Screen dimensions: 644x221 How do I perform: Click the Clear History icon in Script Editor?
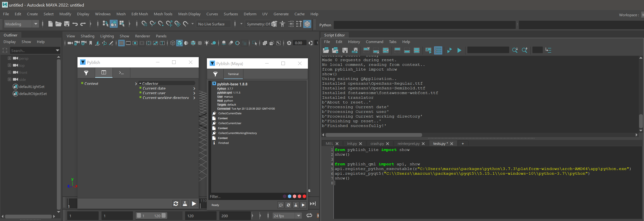coord(366,50)
